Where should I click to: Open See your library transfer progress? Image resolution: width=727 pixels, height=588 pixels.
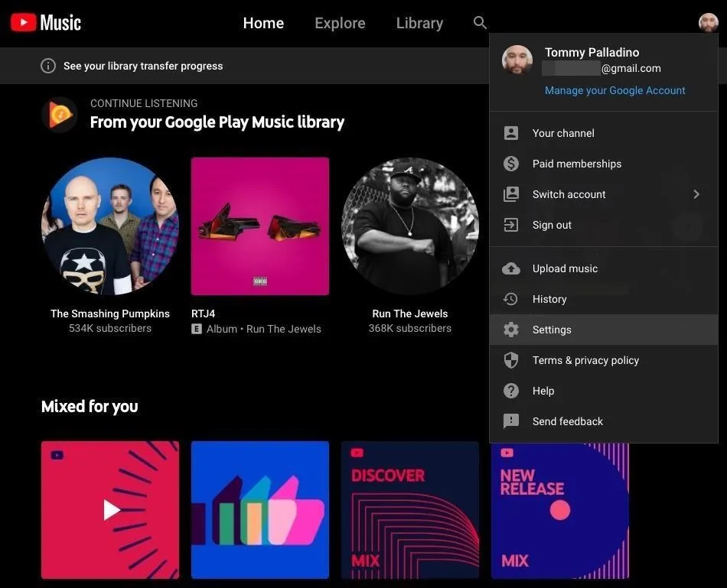[x=143, y=66]
